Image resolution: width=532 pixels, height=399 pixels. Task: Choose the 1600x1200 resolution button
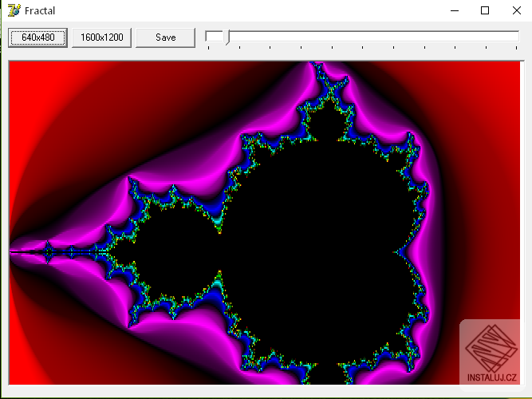[x=101, y=38]
